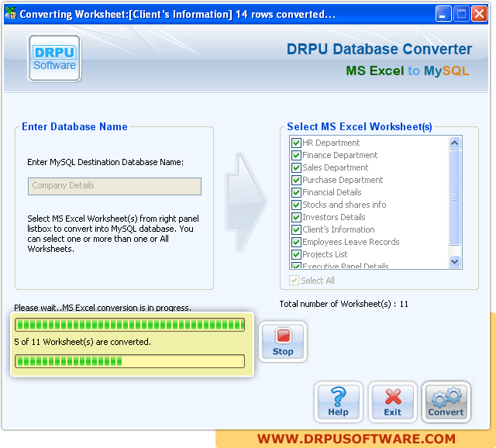This screenshot has width=496, height=448.
Task: Click the 'Employees Leave Records' label
Action: pos(351,242)
